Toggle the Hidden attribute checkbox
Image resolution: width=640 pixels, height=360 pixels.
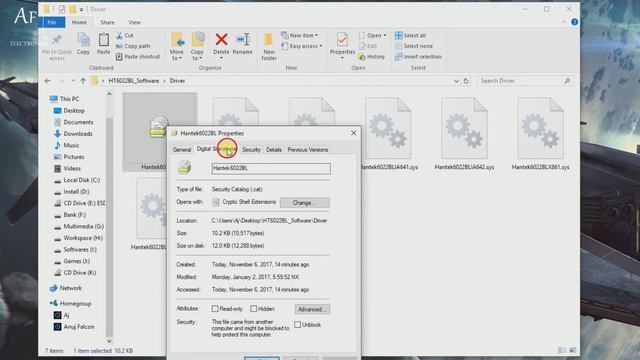coord(253,309)
